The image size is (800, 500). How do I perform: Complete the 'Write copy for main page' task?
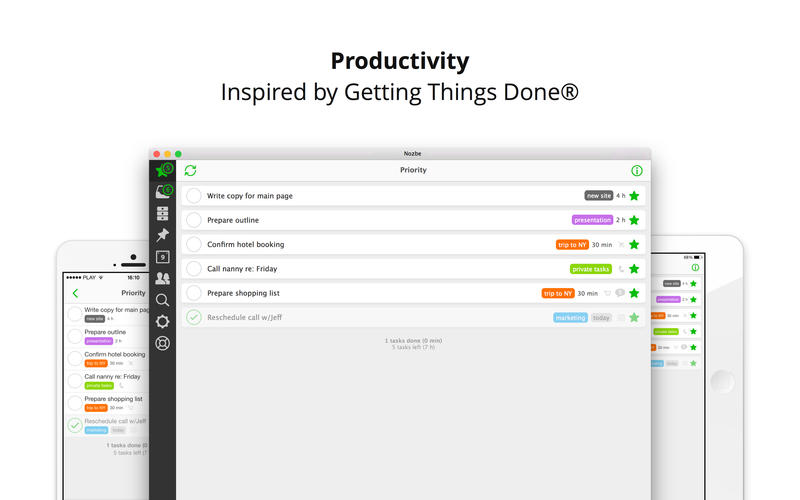(194, 196)
